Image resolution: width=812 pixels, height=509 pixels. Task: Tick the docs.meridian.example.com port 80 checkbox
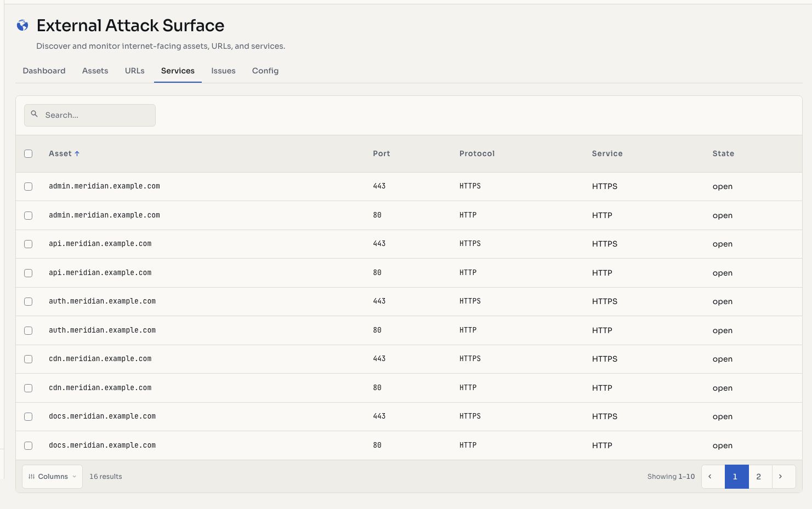[29, 445]
